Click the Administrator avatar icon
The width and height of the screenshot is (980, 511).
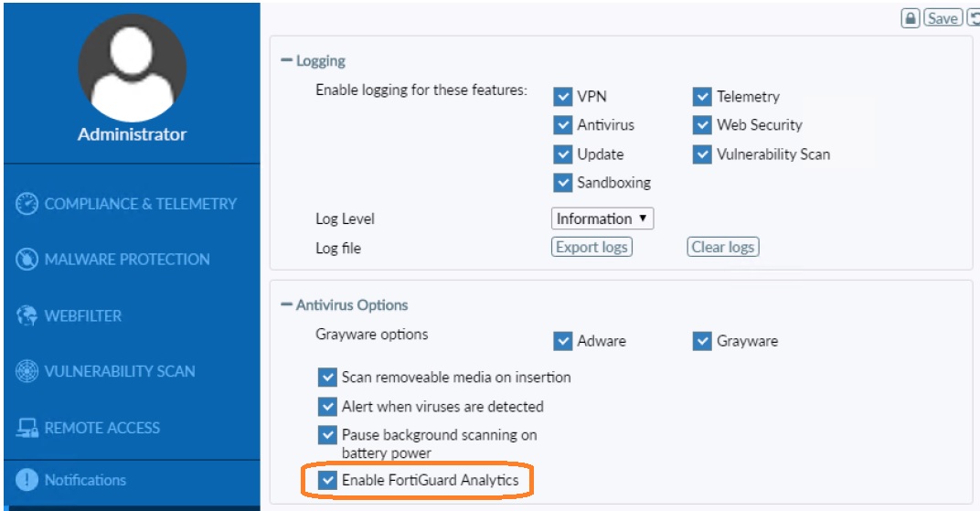pyautogui.click(x=132, y=68)
